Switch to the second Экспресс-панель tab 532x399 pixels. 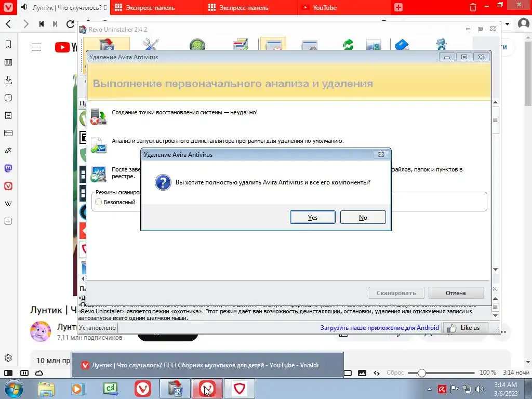tap(250, 7)
